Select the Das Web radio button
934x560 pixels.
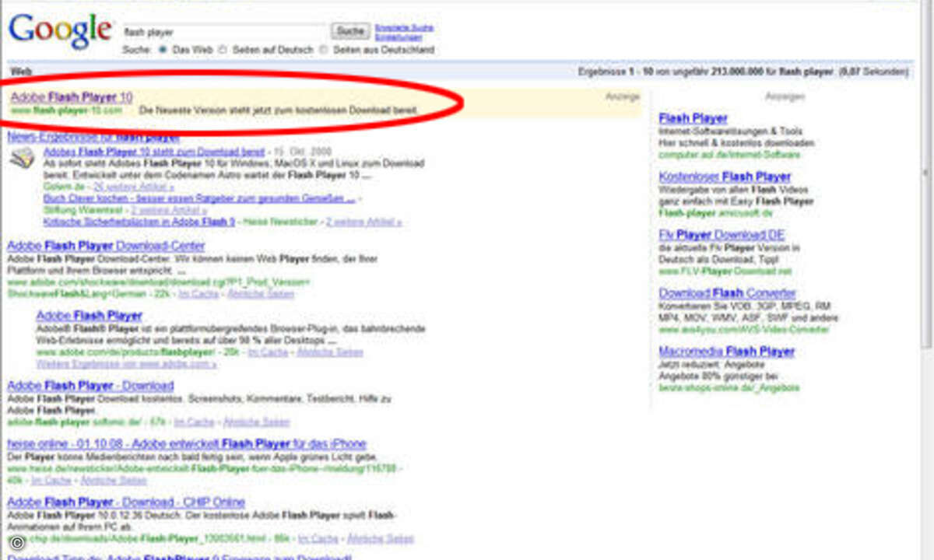(x=163, y=50)
